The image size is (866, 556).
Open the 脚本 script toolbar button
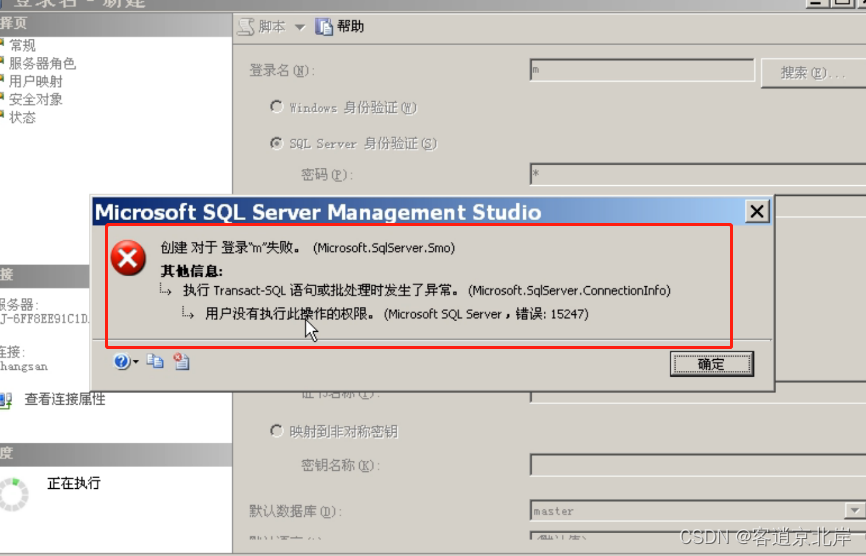[262, 27]
